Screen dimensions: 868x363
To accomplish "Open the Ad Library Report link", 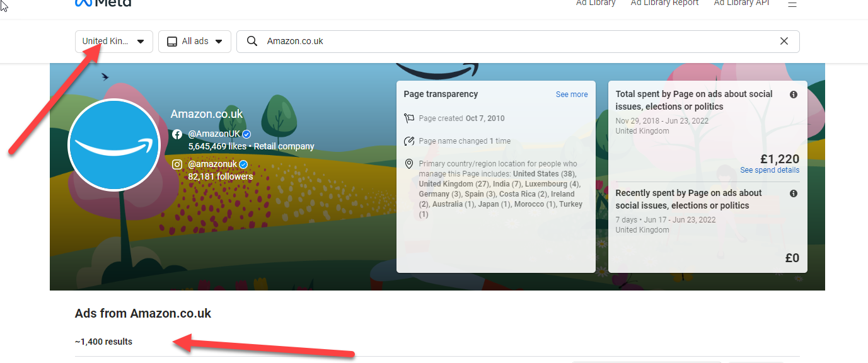I will pyautogui.click(x=664, y=3).
